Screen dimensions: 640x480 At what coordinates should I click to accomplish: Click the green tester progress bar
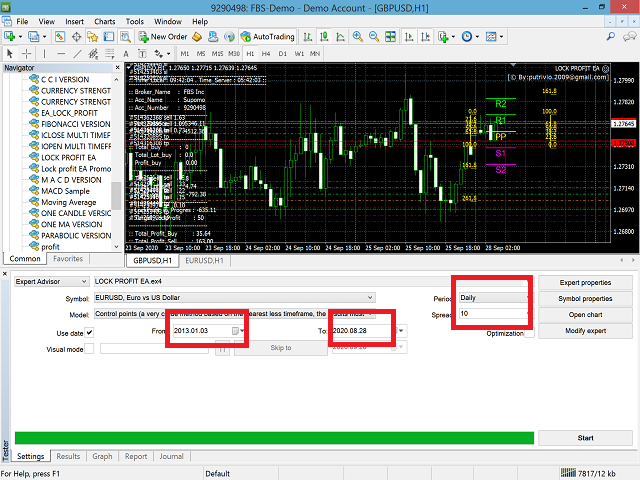pyautogui.click(x=274, y=438)
